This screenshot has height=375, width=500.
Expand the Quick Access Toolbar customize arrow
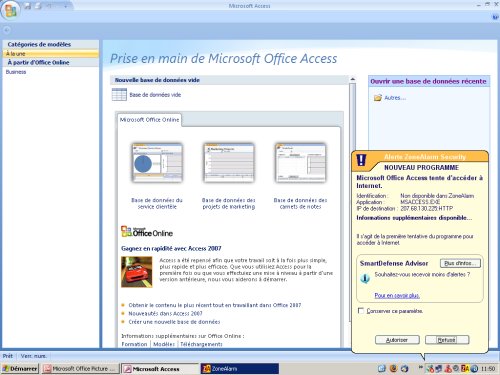coord(66,6)
